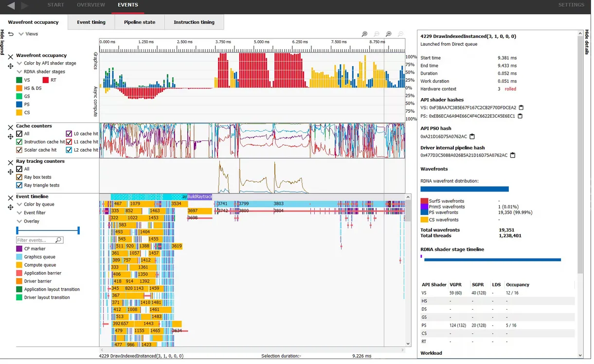Copy the VS shader hash to clipboard
Viewport: 594px width, 364px height.
coord(521,108)
